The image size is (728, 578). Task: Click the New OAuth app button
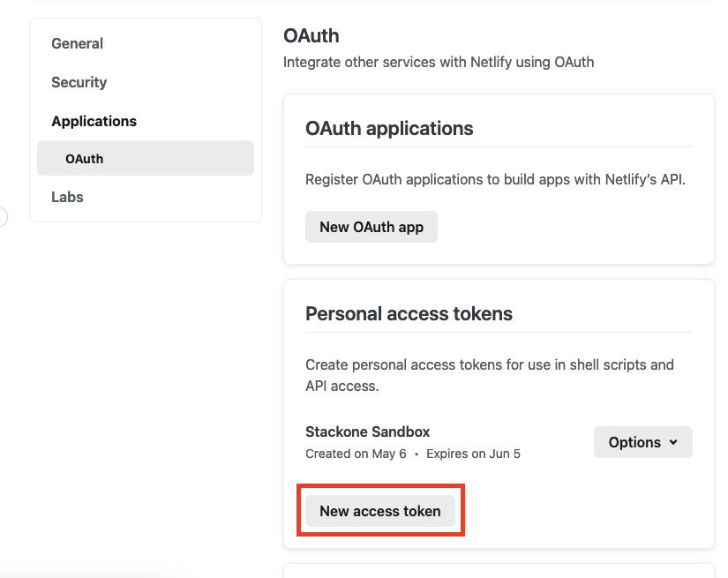tap(371, 227)
